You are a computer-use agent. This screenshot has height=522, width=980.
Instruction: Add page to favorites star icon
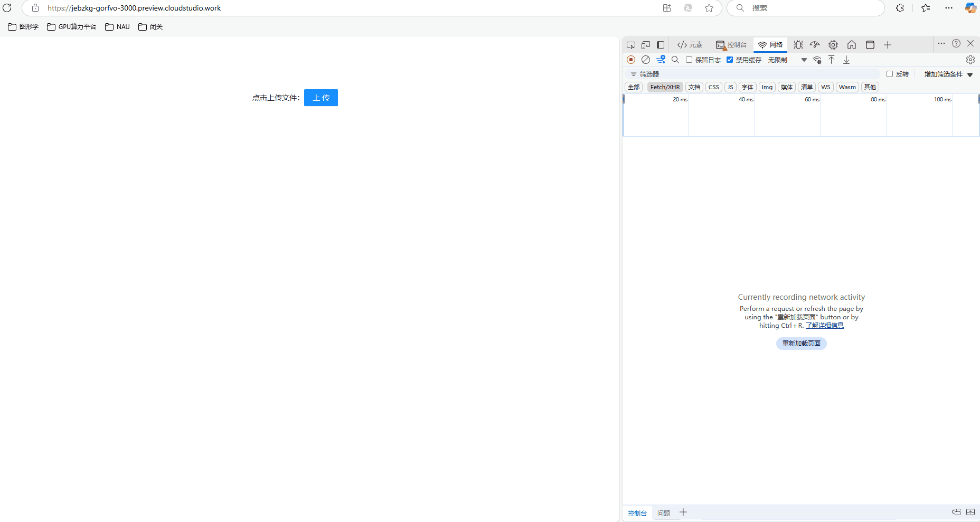pyautogui.click(x=709, y=8)
